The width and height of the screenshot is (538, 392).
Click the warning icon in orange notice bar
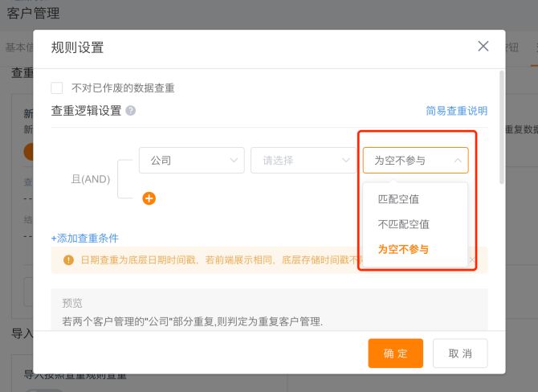(69, 260)
